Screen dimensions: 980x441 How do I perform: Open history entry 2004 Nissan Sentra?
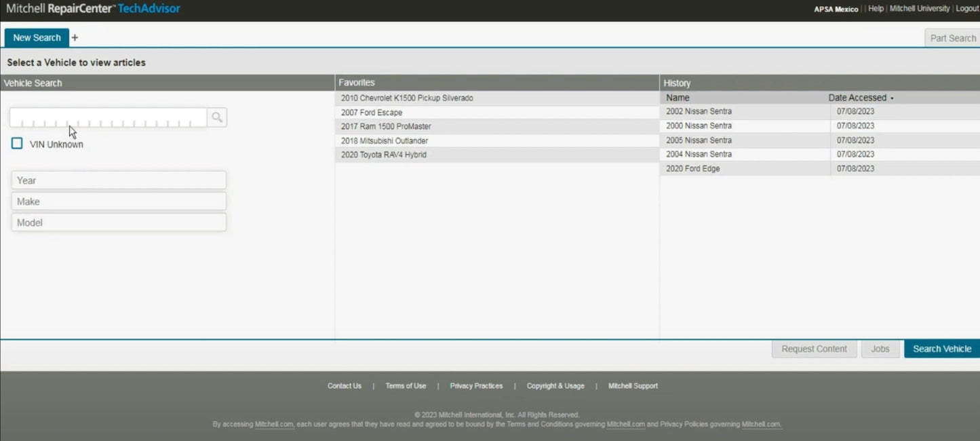tap(820, 154)
